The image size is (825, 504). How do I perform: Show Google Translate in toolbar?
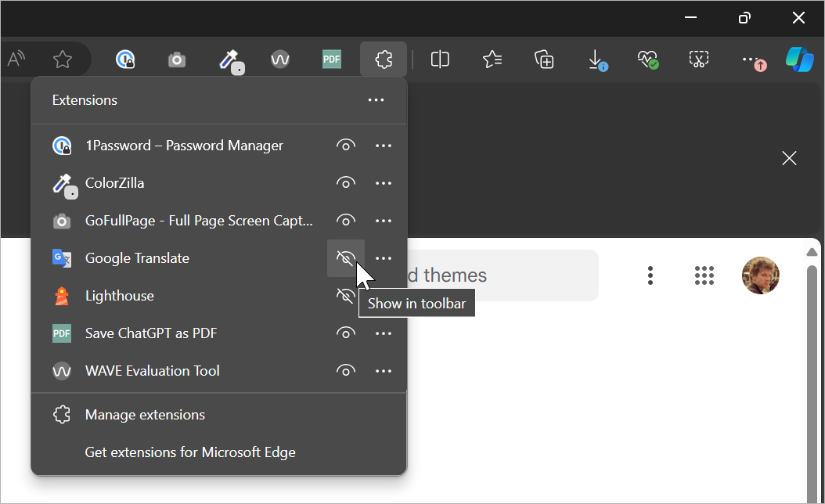pos(346,258)
